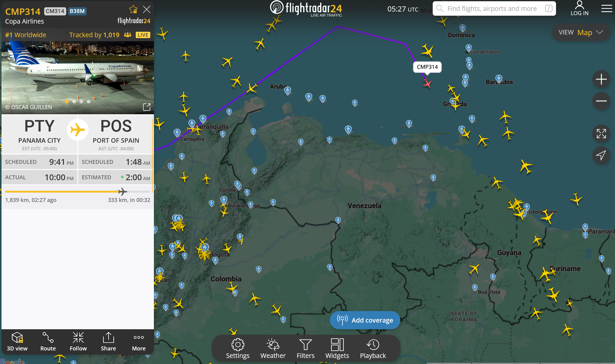Start Playback mode

pyautogui.click(x=373, y=348)
